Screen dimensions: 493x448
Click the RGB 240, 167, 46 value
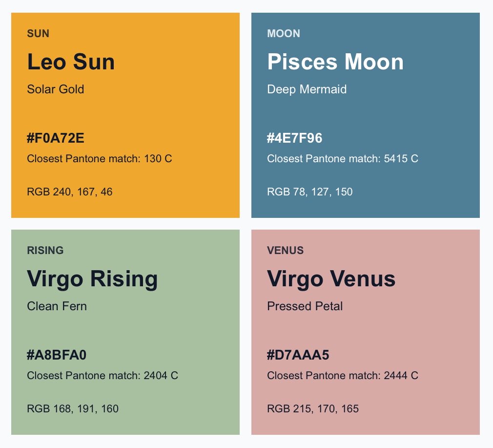(x=69, y=192)
